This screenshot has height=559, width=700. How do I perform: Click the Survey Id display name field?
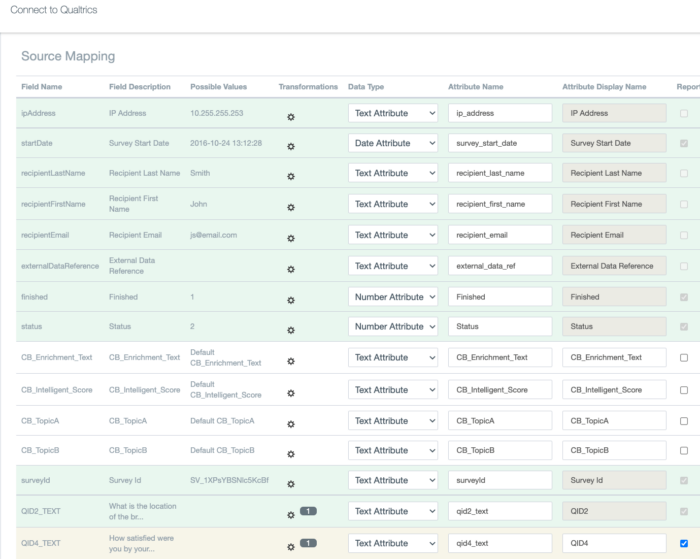click(x=614, y=480)
